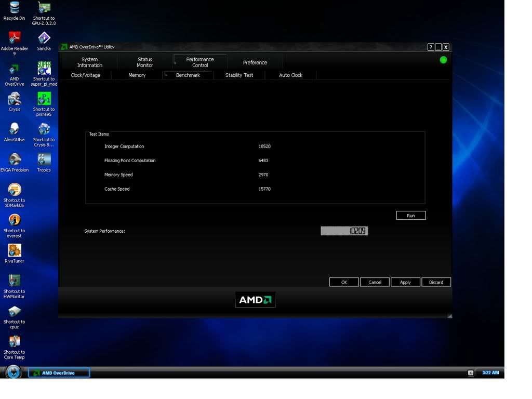
Task: Open the Core Temp shortcut icon
Action: coord(14,347)
